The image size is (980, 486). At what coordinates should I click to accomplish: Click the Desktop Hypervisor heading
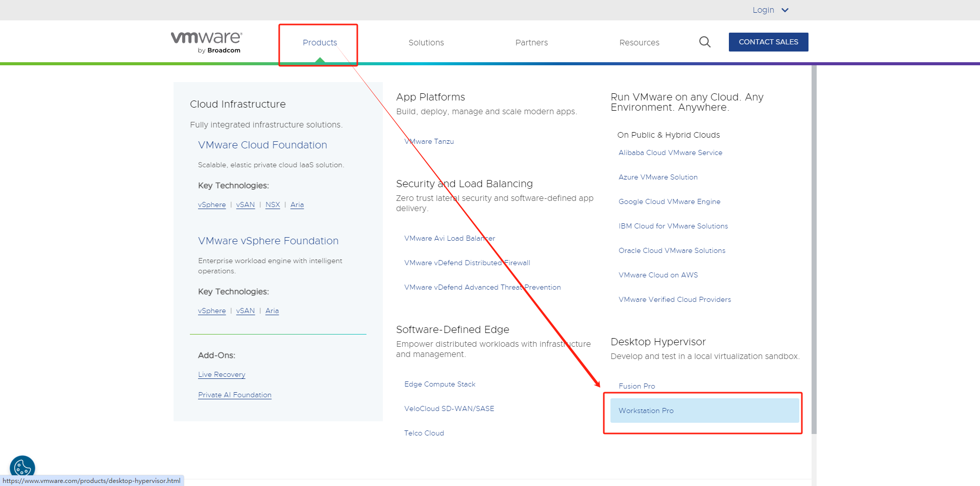coord(658,342)
